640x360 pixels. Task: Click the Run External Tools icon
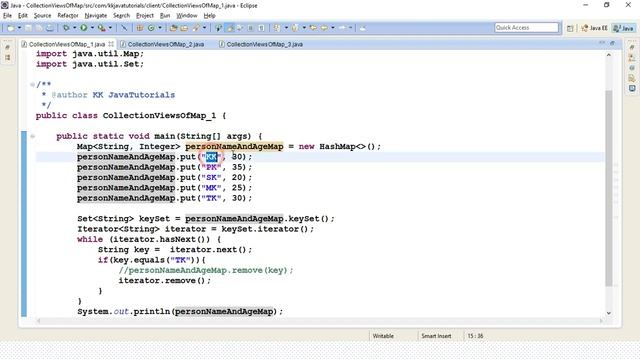pyautogui.click(x=102, y=28)
